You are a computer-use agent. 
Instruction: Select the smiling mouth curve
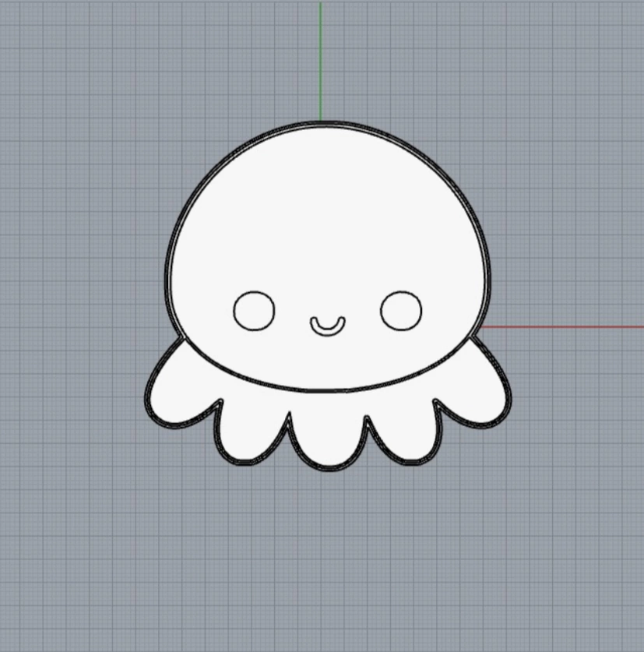point(328,326)
